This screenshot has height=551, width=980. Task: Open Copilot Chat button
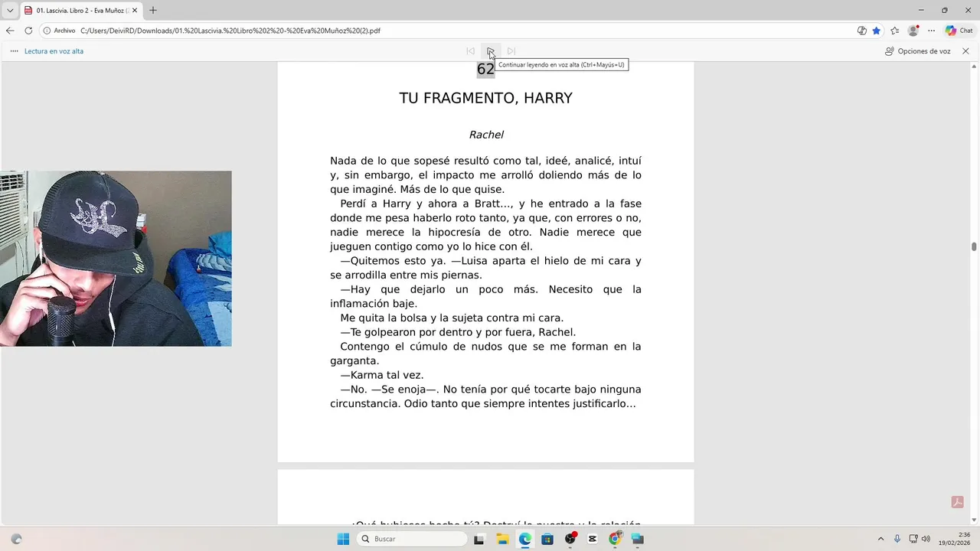point(959,31)
